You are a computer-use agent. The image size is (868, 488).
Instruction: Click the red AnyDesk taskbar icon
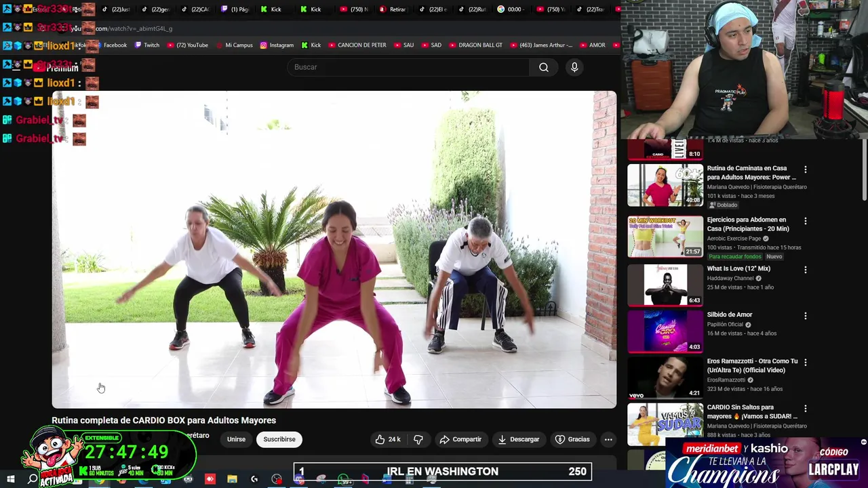(210, 479)
